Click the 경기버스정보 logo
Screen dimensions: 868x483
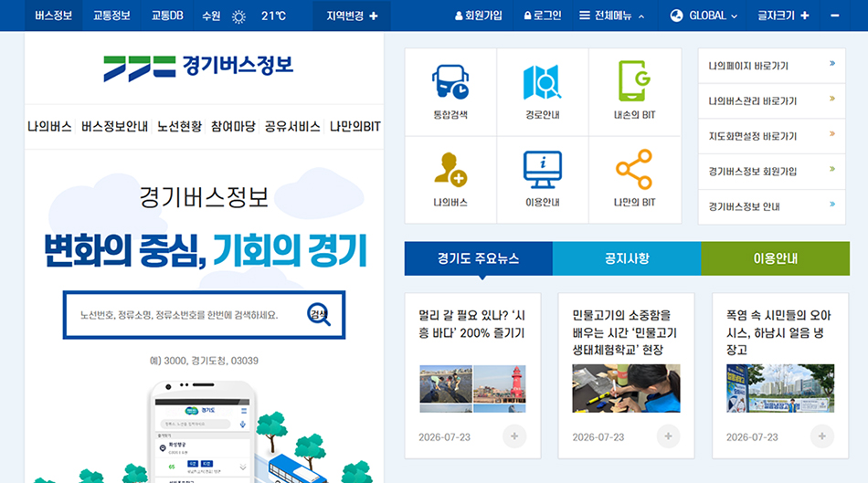coord(198,68)
